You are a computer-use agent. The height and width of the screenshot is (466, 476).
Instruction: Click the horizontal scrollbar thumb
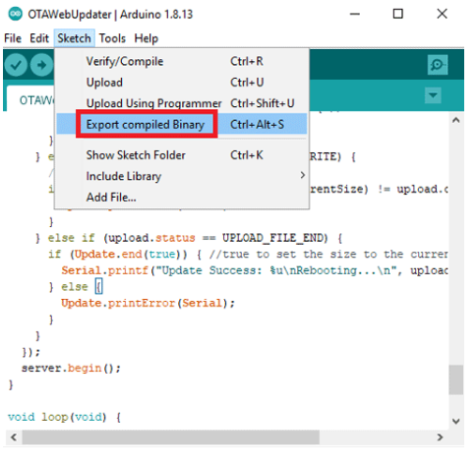pyautogui.click(x=171, y=437)
